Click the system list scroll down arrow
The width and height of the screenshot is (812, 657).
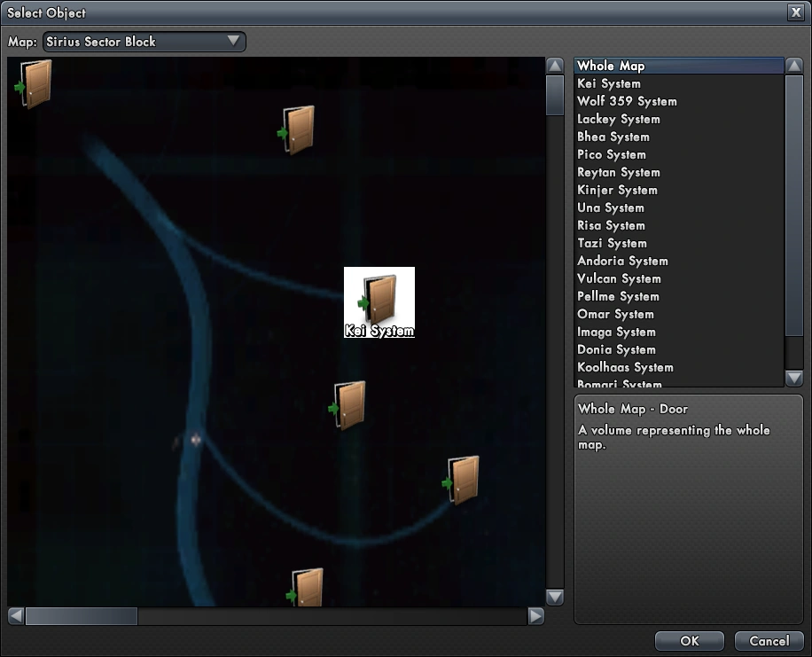tap(794, 379)
